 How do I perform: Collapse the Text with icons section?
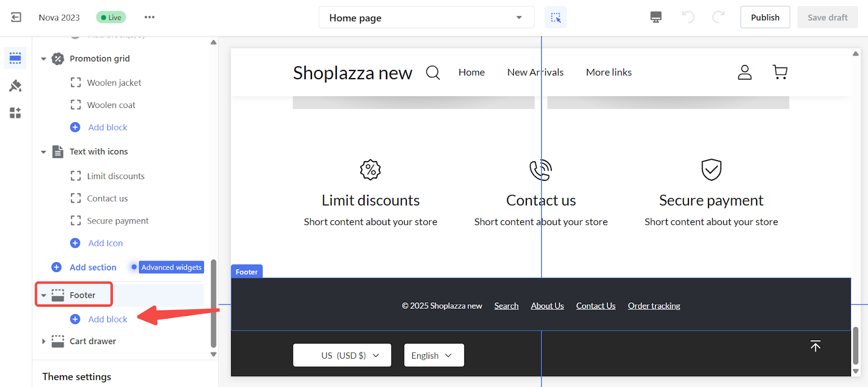pos(43,152)
